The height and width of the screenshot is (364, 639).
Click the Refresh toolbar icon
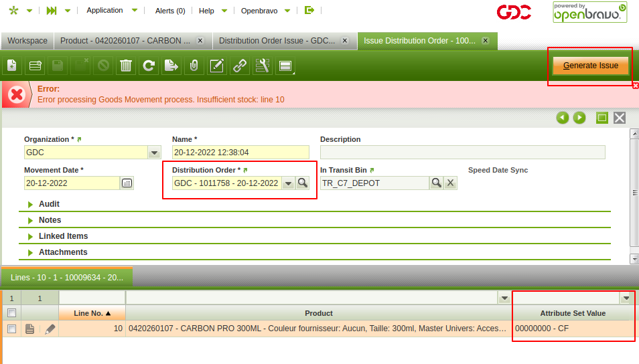coord(149,66)
